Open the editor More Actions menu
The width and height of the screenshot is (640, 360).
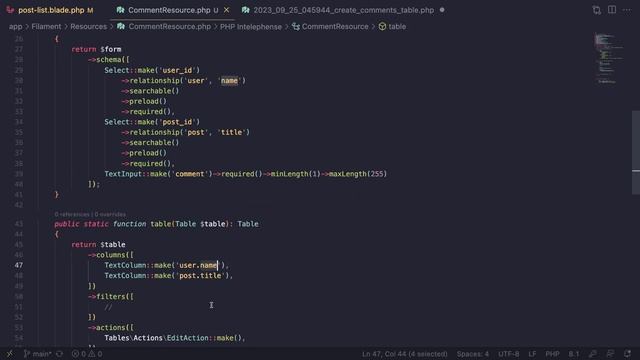(x=627, y=10)
